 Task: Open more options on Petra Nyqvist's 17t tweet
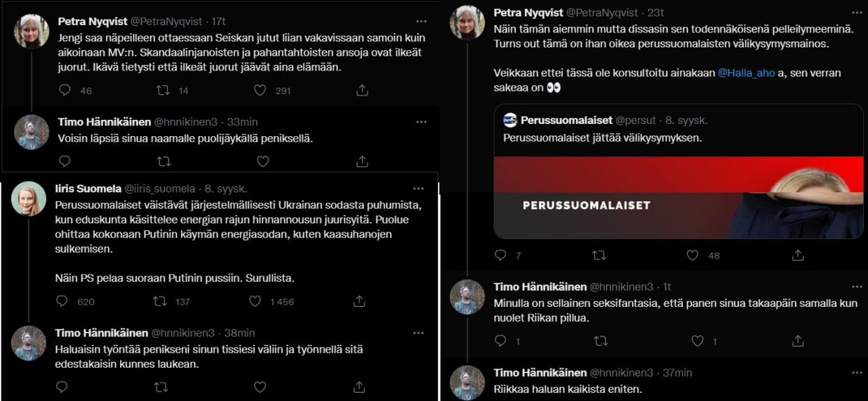(x=422, y=21)
